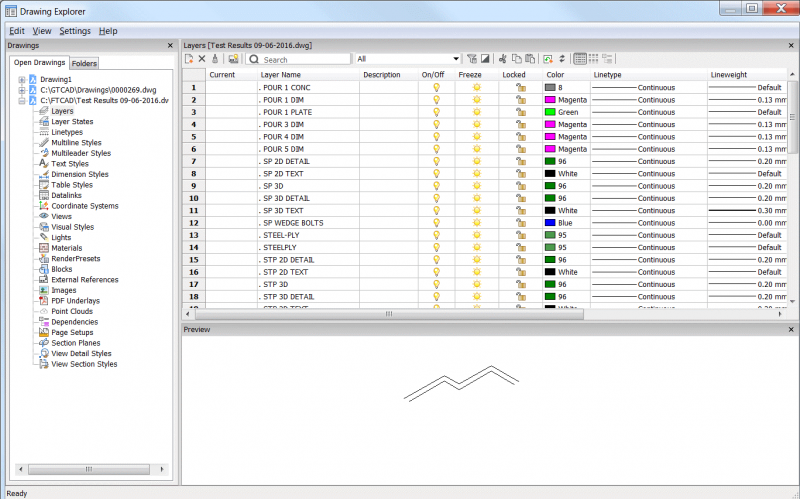Click the Cut scissors icon

click(x=503, y=59)
